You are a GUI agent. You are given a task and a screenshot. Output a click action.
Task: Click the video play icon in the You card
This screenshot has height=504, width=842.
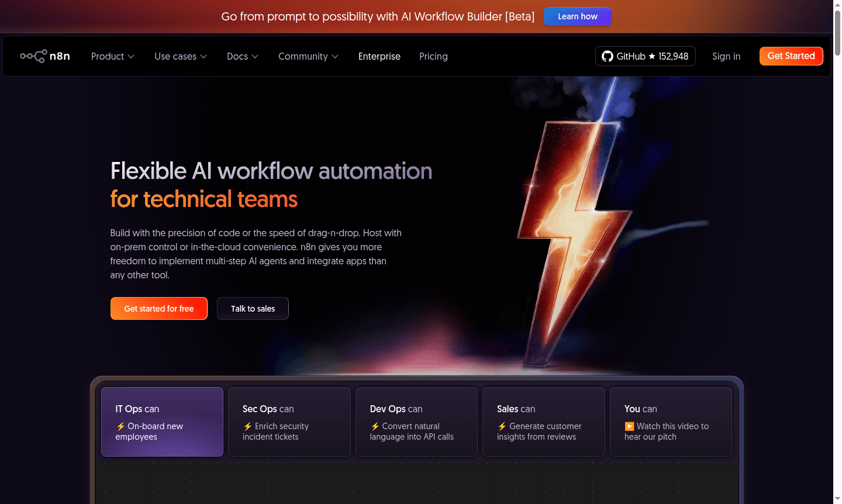[x=629, y=426]
